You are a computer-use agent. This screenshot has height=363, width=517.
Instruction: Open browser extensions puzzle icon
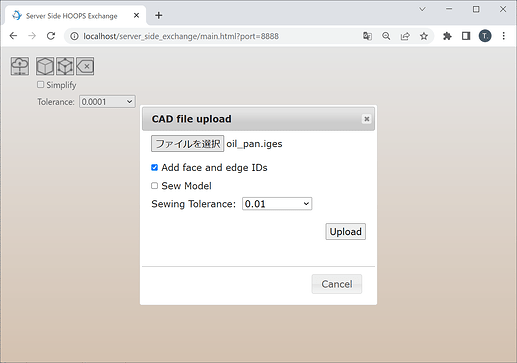click(447, 36)
